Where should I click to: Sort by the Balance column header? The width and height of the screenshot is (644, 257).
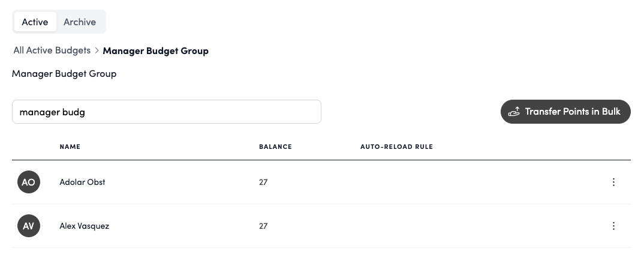click(275, 147)
